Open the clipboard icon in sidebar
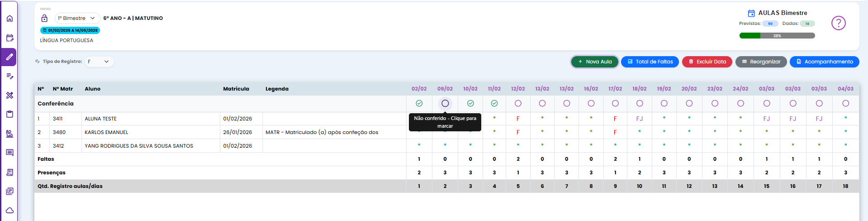The height and width of the screenshot is (221, 868). [9, 114]
